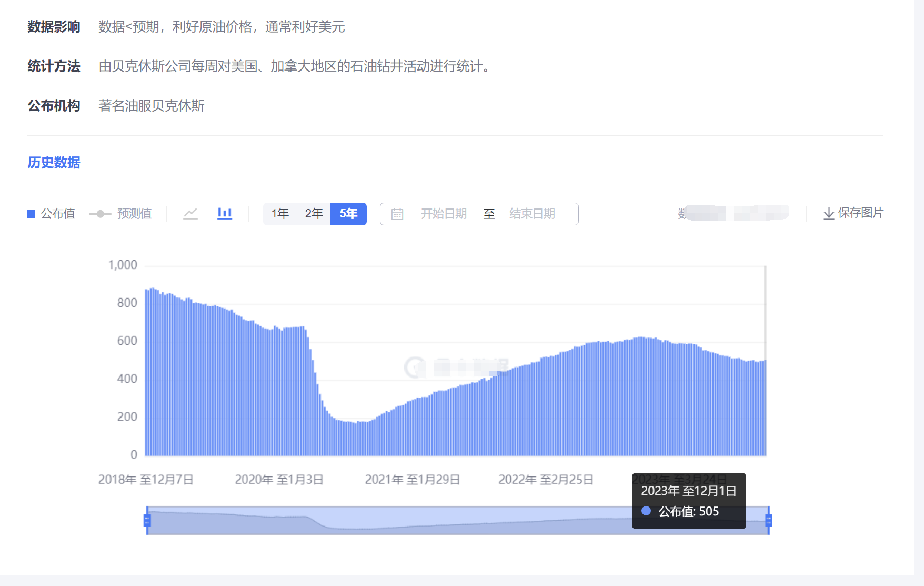Open the 开始日期 start date field
Image resolution: width=924 pixels, height=586 pixels.
[x=444, y=214]
